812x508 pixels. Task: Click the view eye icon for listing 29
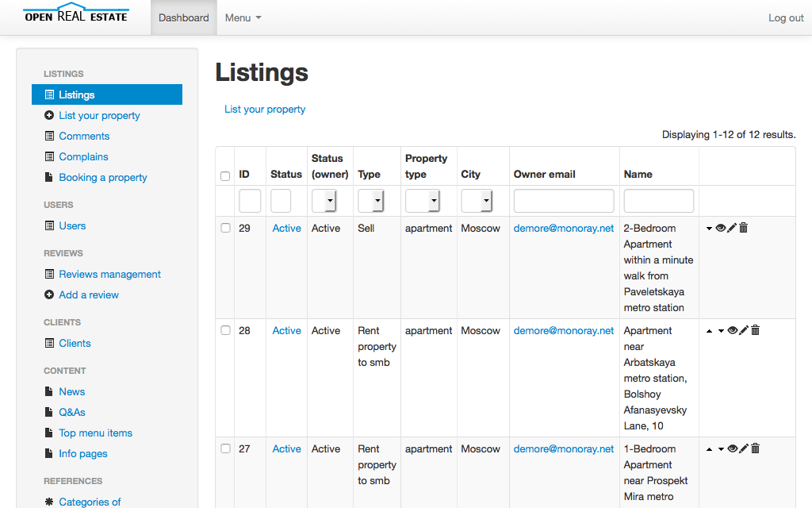(721, 228)
